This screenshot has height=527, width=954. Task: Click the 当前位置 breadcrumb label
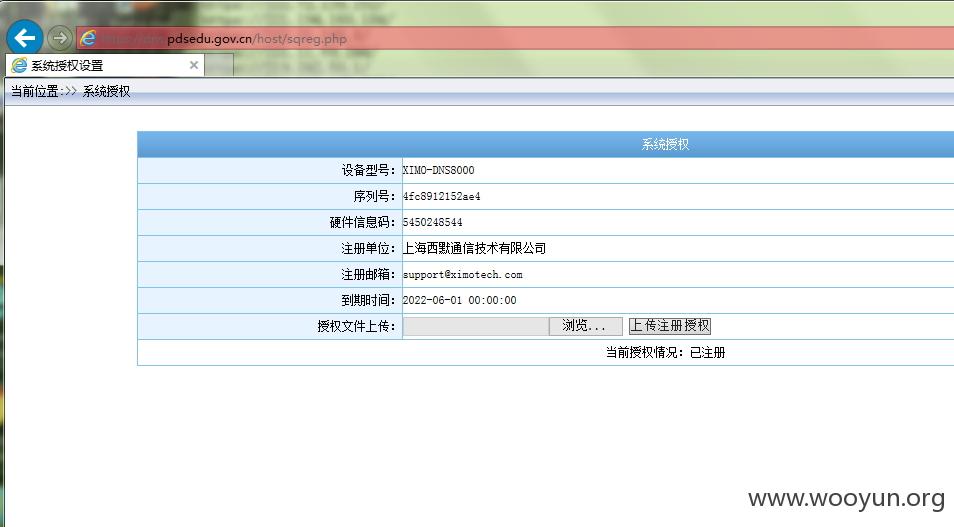pyautogui.click(x=35, y=91)
